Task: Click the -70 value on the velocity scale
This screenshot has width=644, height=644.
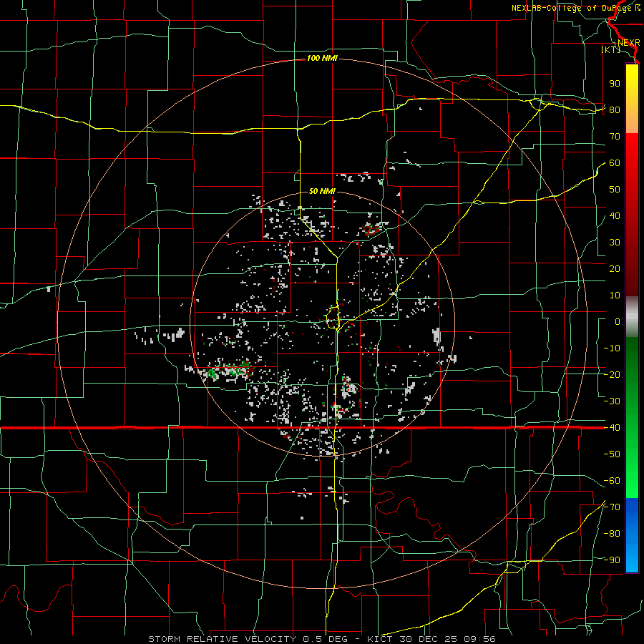Action: click(x=612, y=507)
